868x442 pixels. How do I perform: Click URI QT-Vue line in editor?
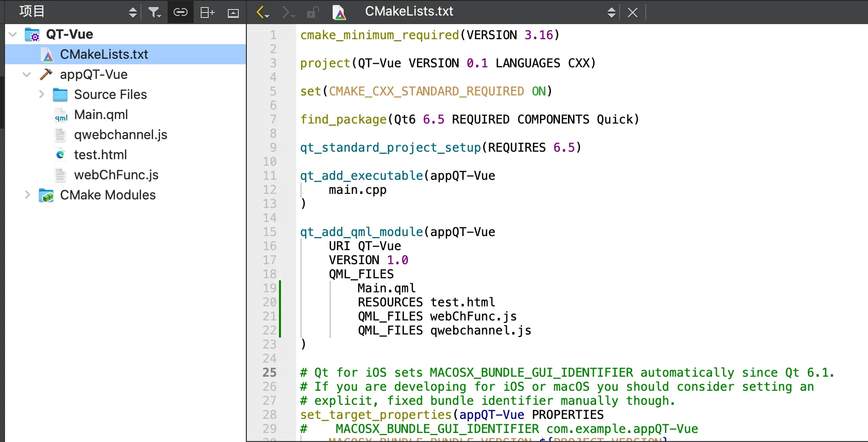(x=365, y=246)
